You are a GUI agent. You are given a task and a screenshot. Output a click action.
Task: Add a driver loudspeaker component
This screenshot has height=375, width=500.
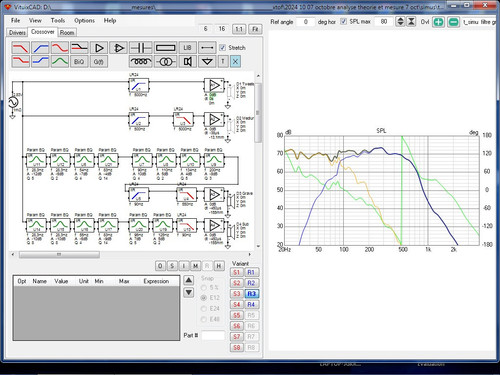click(188, 61)
